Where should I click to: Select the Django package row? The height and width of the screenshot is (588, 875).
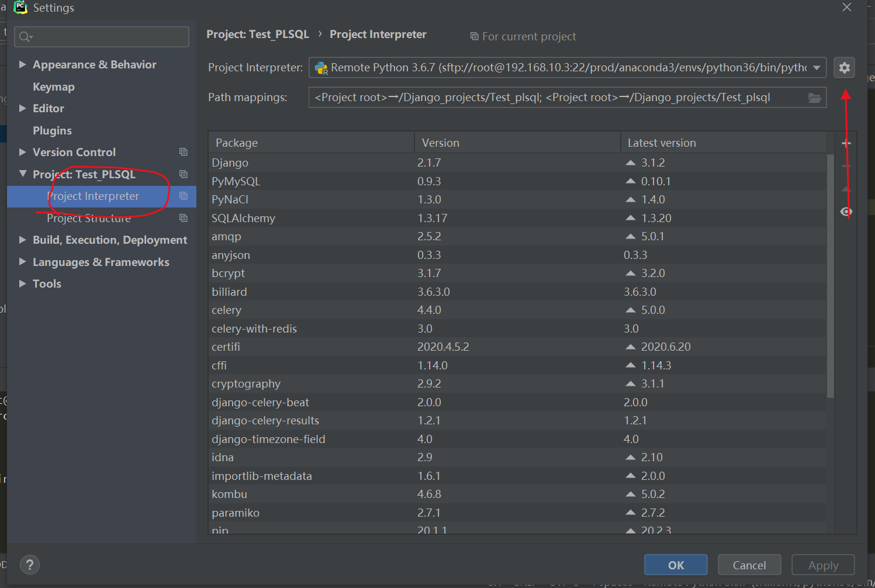click(x=517, y=162)
